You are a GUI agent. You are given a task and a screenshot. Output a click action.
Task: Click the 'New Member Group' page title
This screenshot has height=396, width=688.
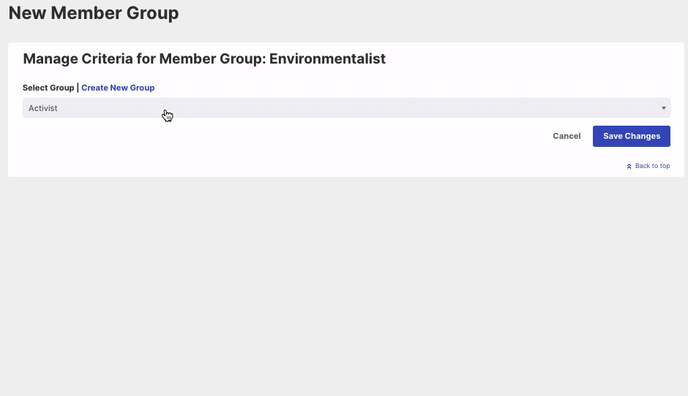(x=93, y=13)
